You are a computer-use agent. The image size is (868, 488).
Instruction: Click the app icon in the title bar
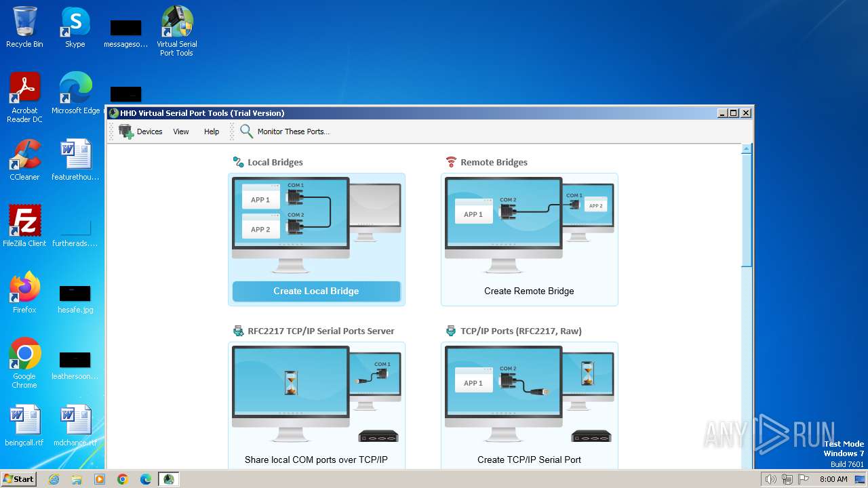[114, 113]
